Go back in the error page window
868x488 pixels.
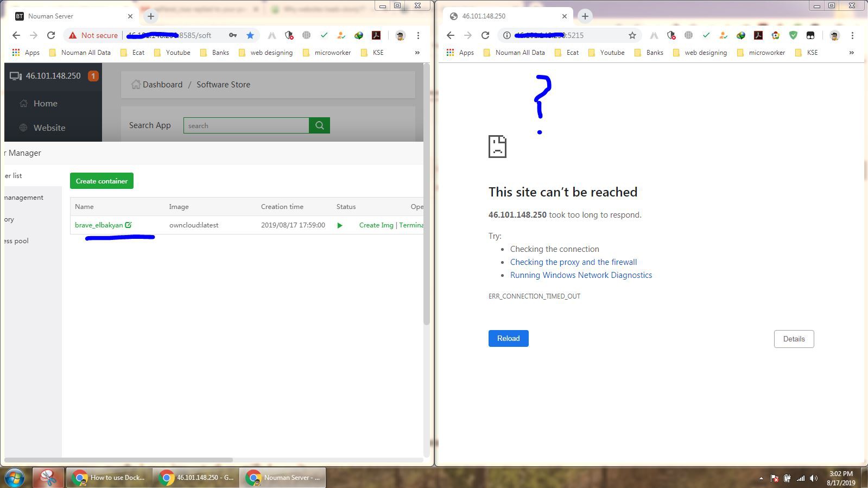click(451, 35)
